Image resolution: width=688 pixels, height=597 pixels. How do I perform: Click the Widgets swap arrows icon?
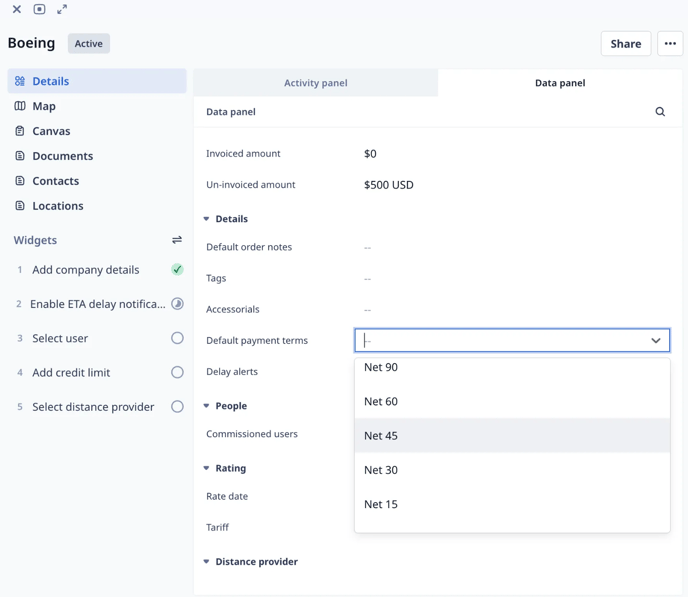pos(177,240)
